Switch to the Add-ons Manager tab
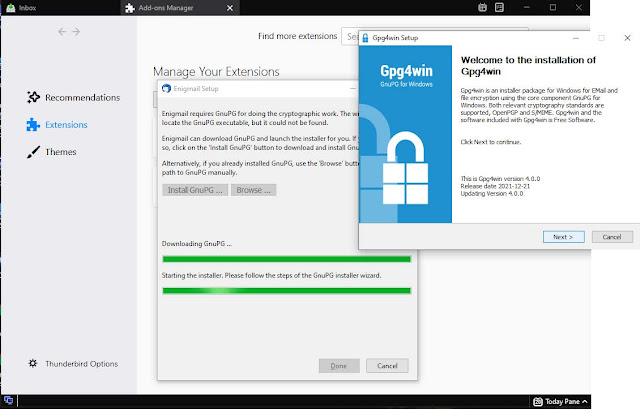 180,8
